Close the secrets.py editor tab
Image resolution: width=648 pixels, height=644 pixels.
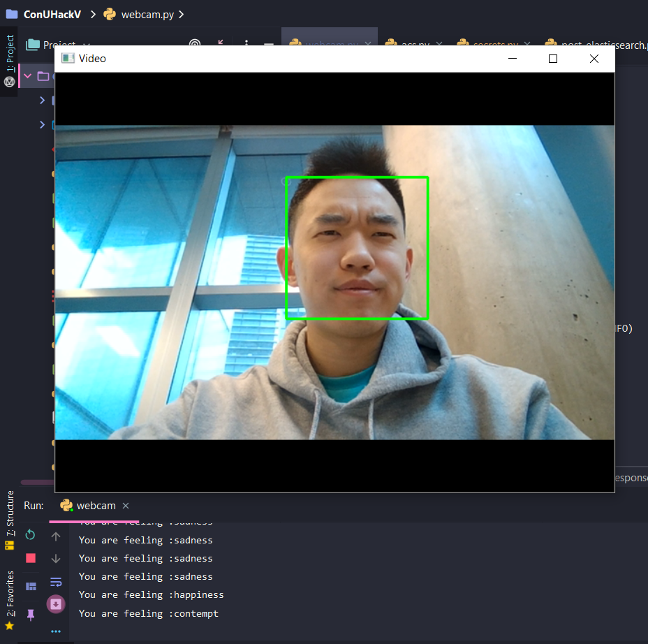click(x=527, y=43)
